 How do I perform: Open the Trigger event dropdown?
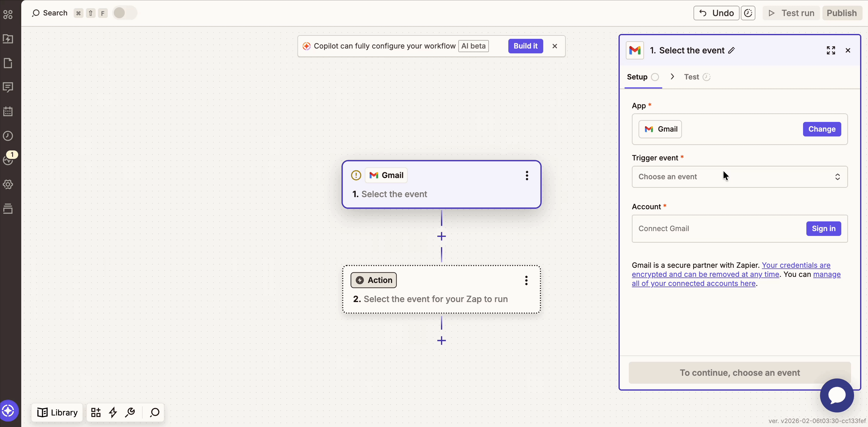tap(739, 177)
